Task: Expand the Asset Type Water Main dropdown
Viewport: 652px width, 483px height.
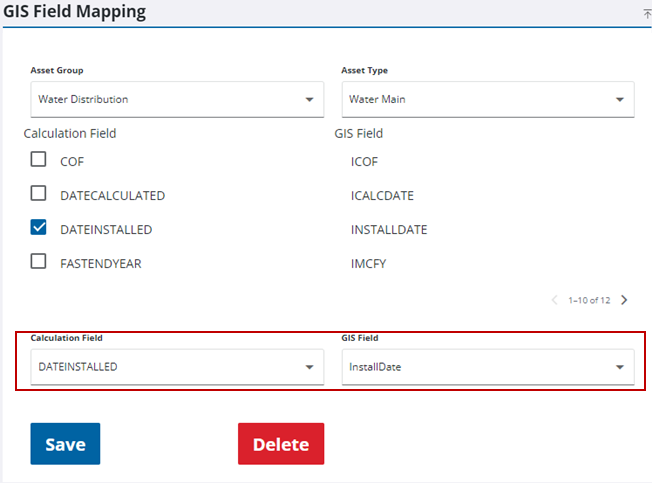Action: pos(487,99)
